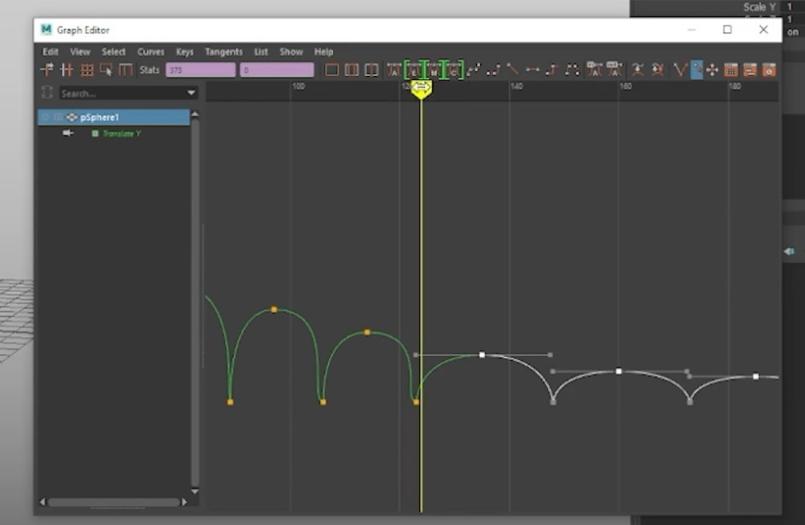Image resolution: width=805 pixels, height=525 pixels.
Task: Click the Stats frame field showing 373
Action: [201, 70]
